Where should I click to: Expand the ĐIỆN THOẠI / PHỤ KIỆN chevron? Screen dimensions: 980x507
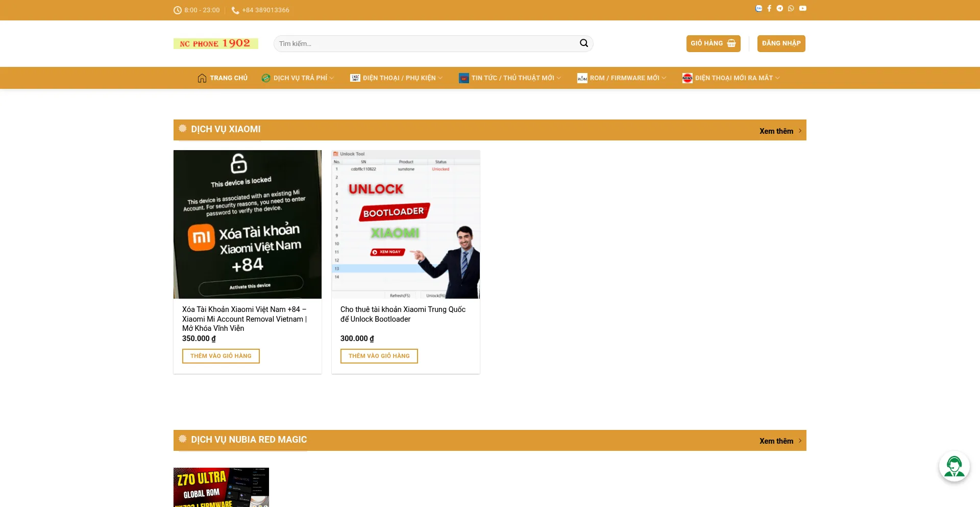[440, 78]
